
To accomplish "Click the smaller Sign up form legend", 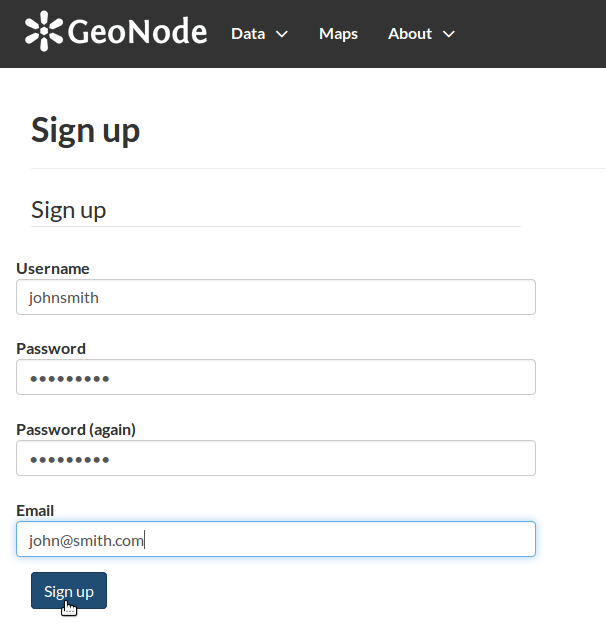I will (x=68, y=210).
